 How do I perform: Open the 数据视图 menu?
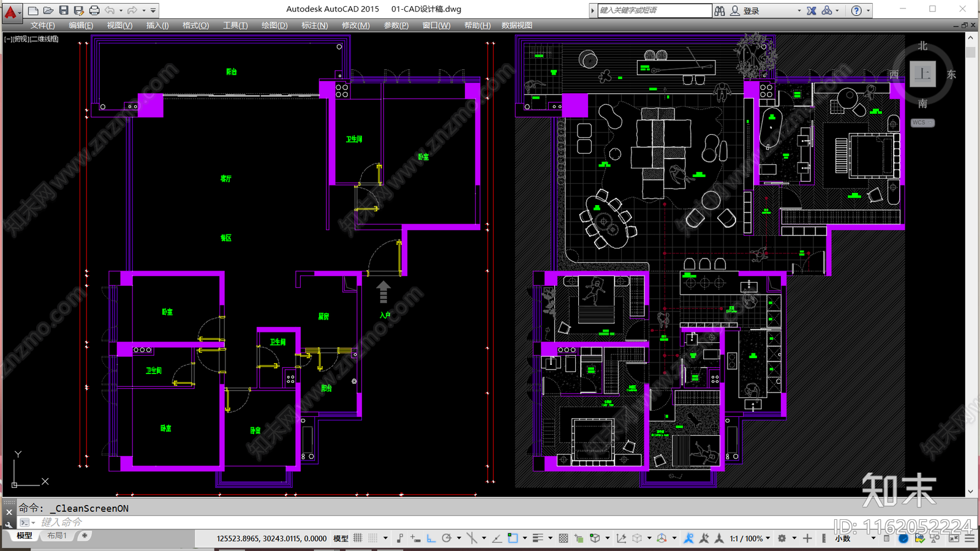(517, 25)
